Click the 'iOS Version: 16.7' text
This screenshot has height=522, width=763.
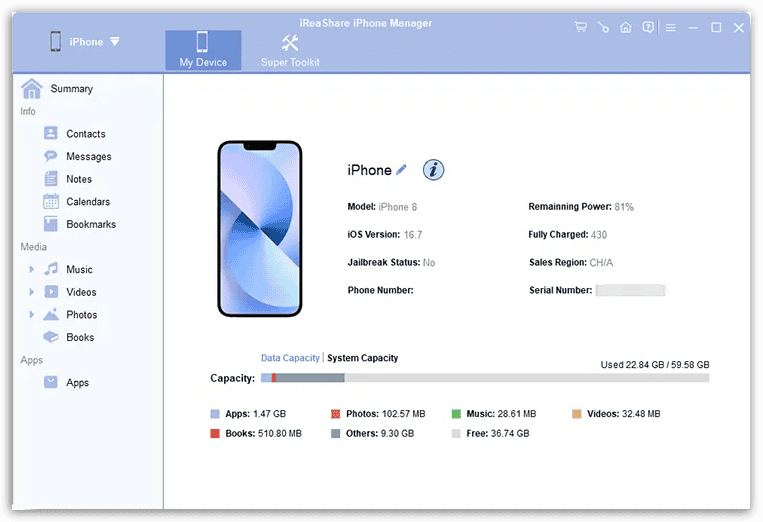tap(384, 234)
